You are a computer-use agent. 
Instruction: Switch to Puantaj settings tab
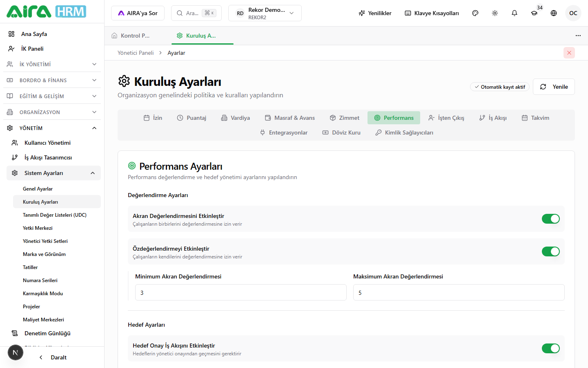point(192,118)
